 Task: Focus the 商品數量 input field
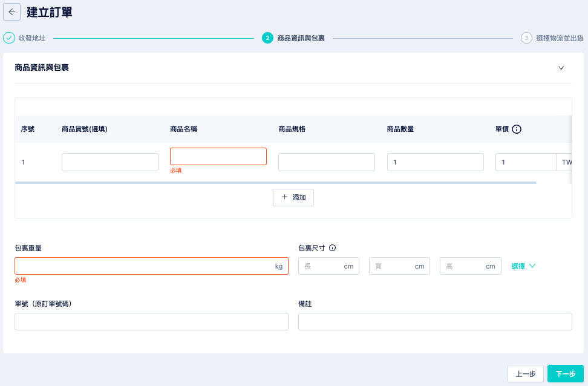coord(436,162)
